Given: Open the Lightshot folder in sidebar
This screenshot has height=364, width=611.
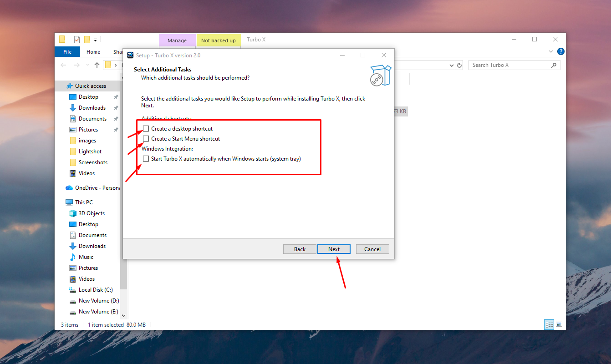Looking at the screenshot, I should (90, 152).
